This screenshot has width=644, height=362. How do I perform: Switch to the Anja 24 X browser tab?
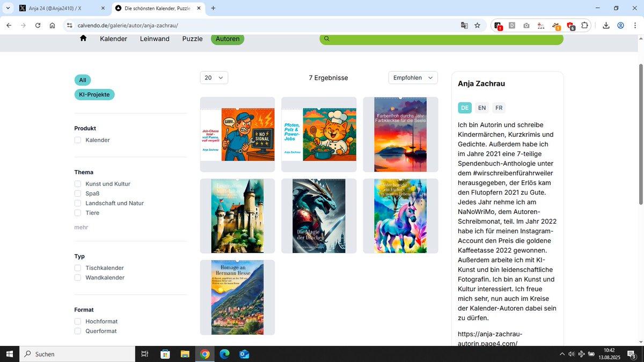tap(62, 8)
